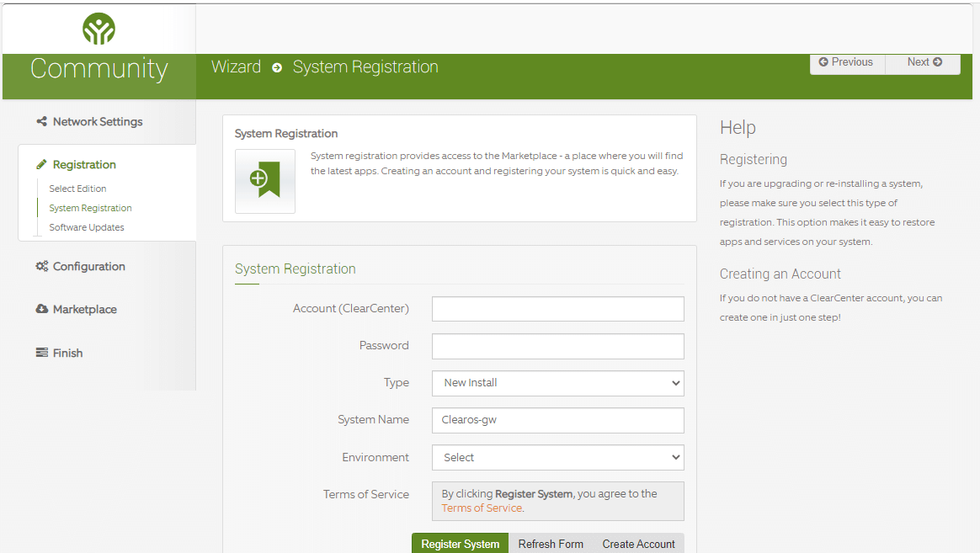Click the Wizard breadcrumb text
The image size is (980, 553).
[x=237, y=66]
